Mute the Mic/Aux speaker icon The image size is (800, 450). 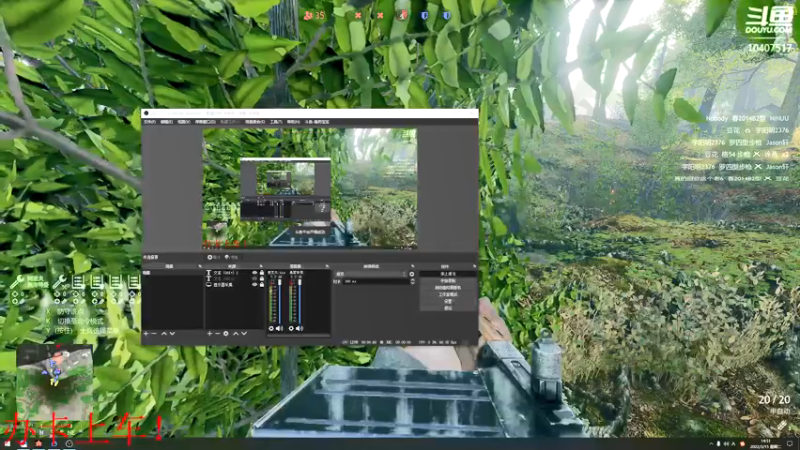(x=279, y=329)
